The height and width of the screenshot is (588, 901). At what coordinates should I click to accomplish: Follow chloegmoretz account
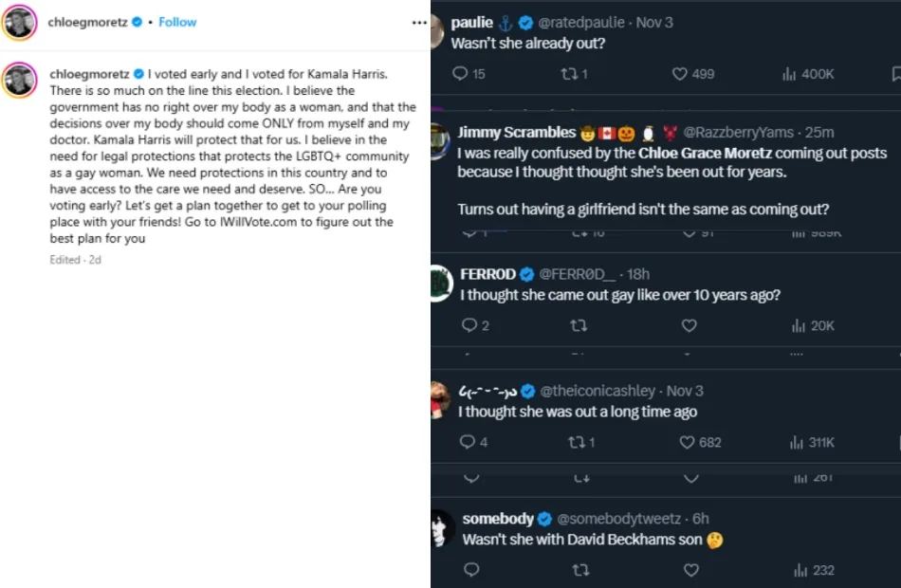pyautogui.click(x=177, y=22)
